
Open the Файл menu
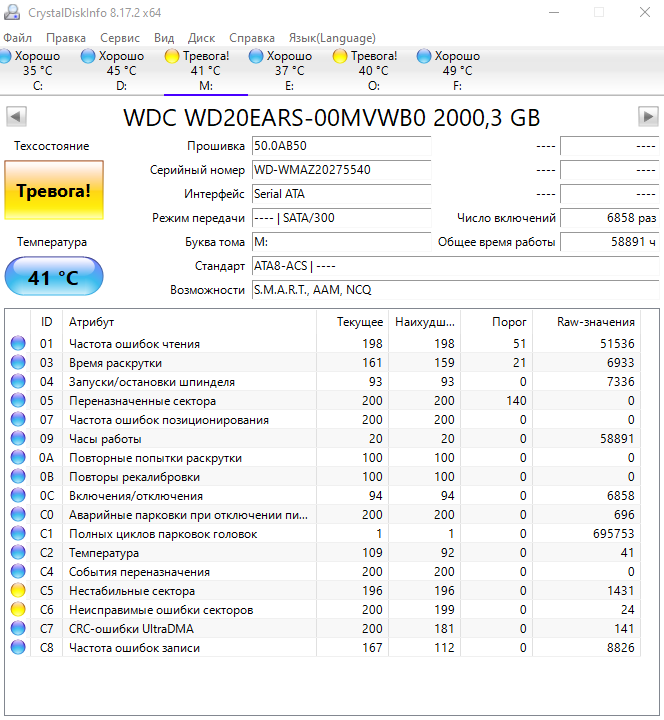(x=17, y=38)
